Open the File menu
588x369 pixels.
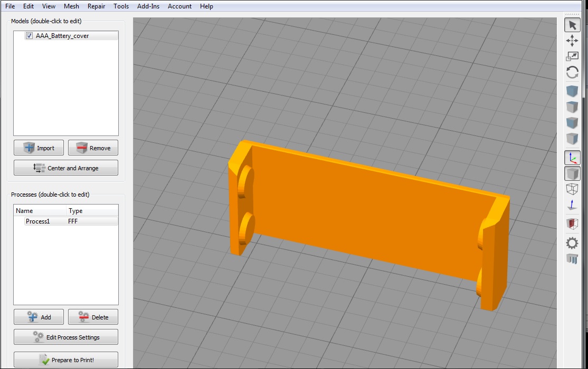point(10,6)
